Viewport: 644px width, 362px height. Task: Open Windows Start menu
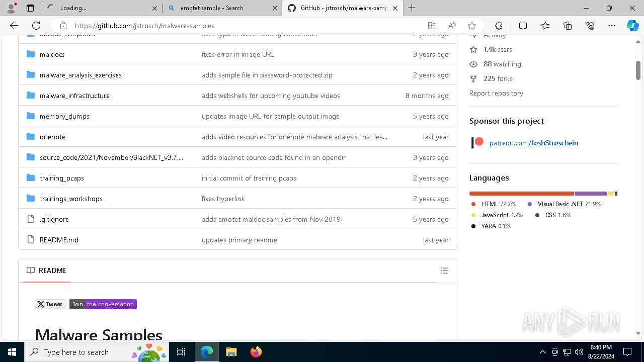[x=12, y=352]
